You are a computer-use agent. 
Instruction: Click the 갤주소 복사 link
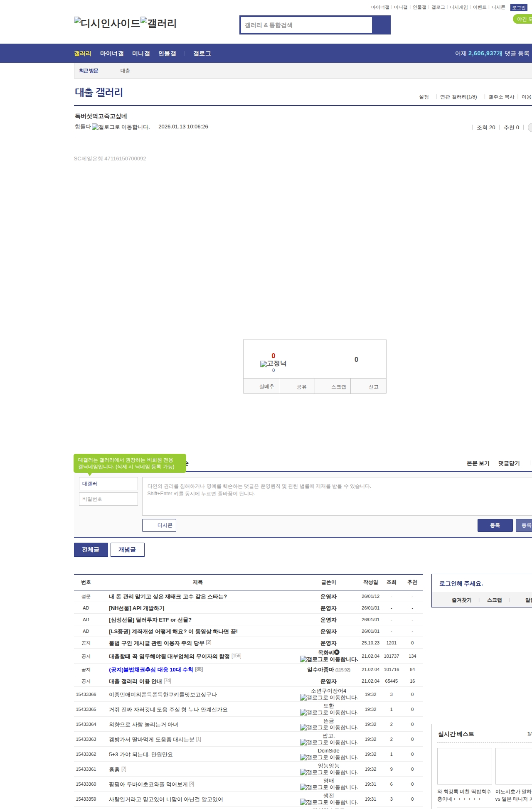tap(501, 97)
